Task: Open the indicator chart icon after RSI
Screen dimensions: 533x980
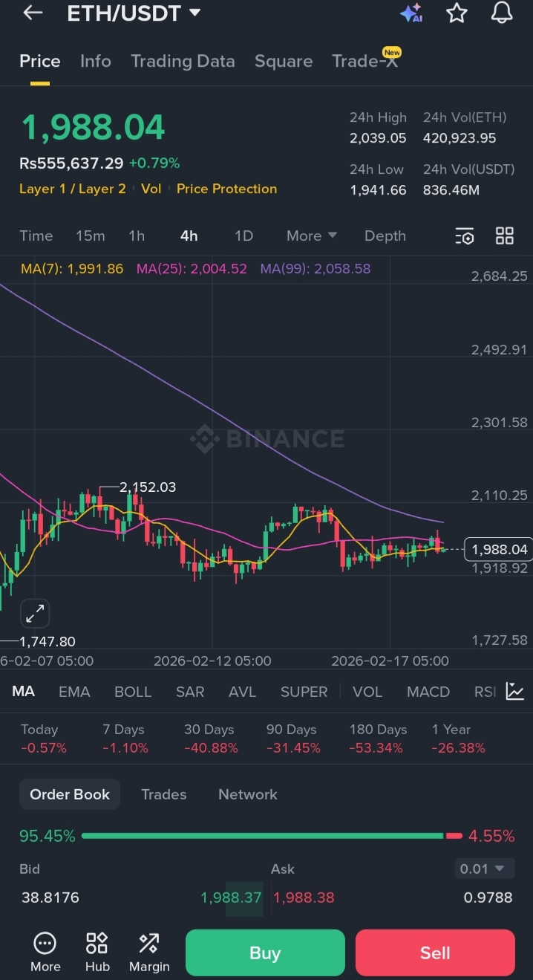Action: point(515,692)
